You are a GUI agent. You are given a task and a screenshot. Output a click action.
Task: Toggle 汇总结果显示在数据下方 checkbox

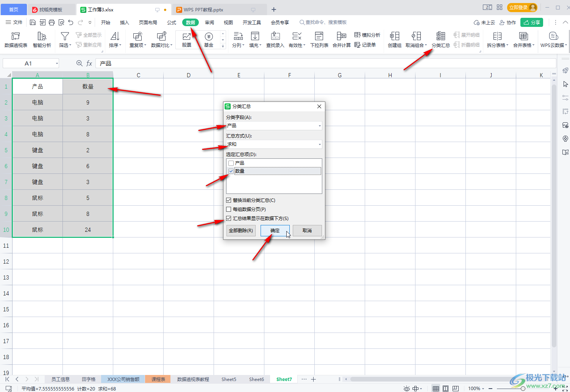[x=228, y=218]
